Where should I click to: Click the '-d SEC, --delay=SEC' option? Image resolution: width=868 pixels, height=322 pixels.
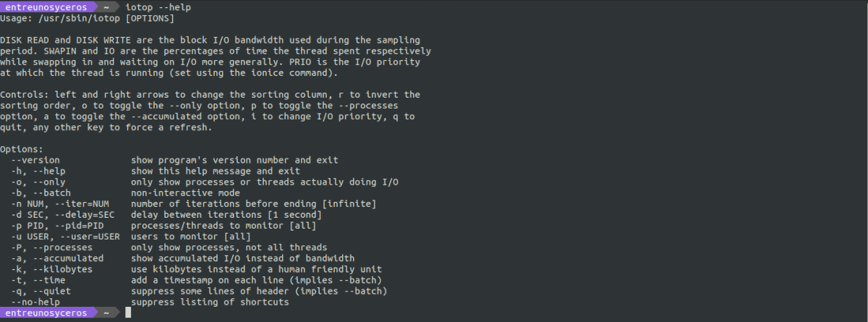pyautogui.click(x=63, y=215)
